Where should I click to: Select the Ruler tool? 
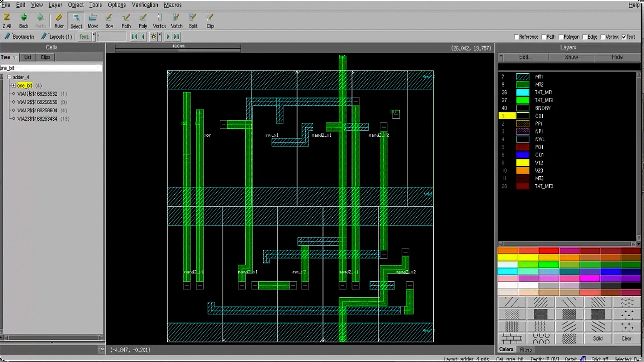pyautogui.click(x=59, y=20)
